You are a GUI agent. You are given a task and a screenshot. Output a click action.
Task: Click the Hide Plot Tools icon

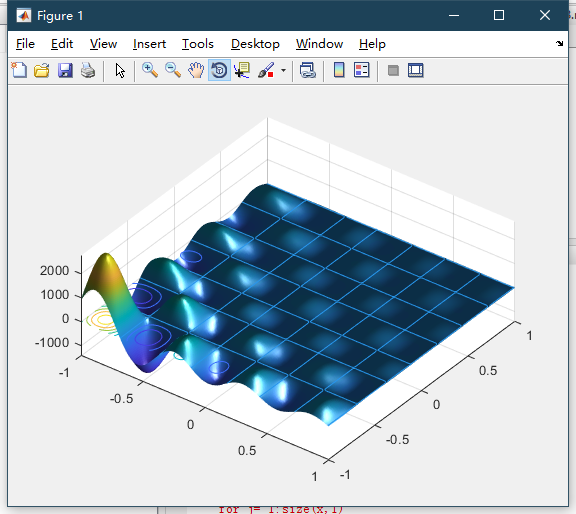(x=393, y=70)
